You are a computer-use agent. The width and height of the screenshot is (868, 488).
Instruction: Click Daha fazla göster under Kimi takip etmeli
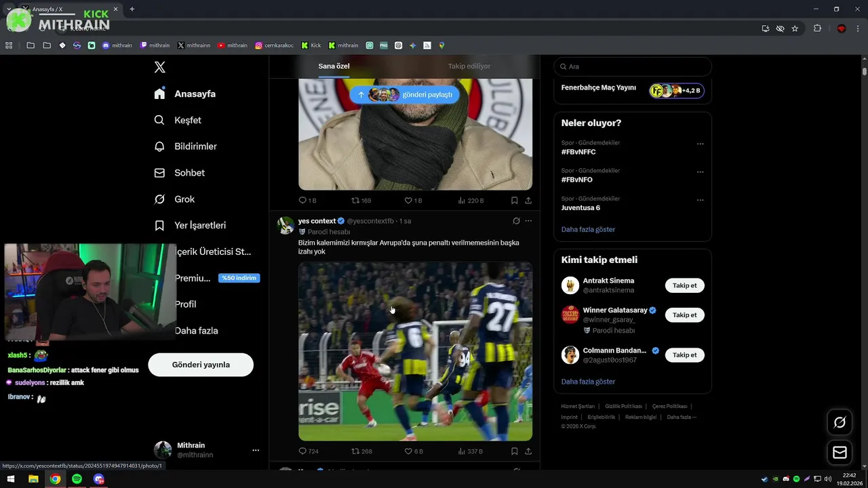(588, 382)
